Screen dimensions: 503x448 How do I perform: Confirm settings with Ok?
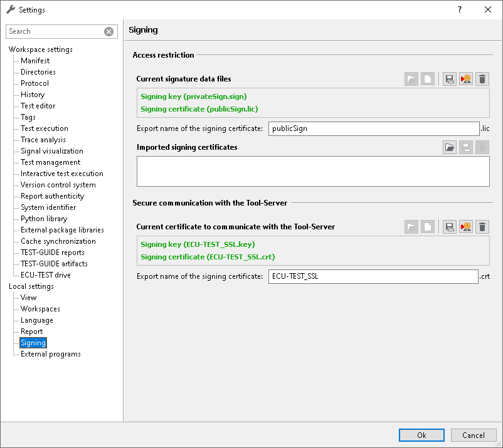pyautogui.click(x=421, y=435)
